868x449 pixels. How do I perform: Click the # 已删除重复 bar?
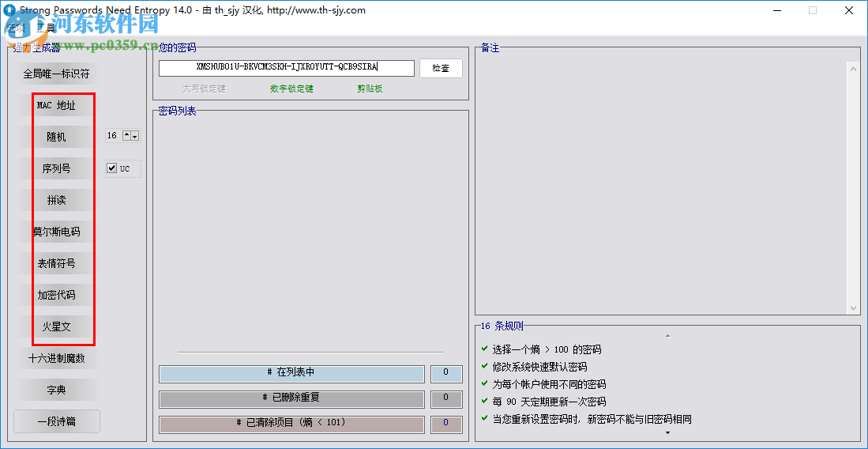tap(291, 399)
